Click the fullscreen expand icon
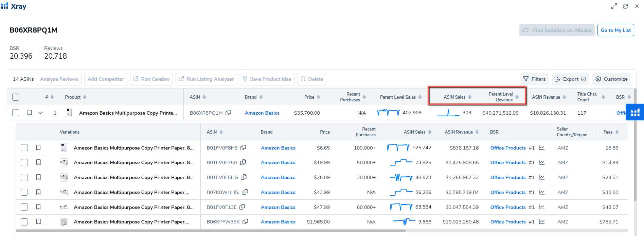 click(x=614, y=6)
